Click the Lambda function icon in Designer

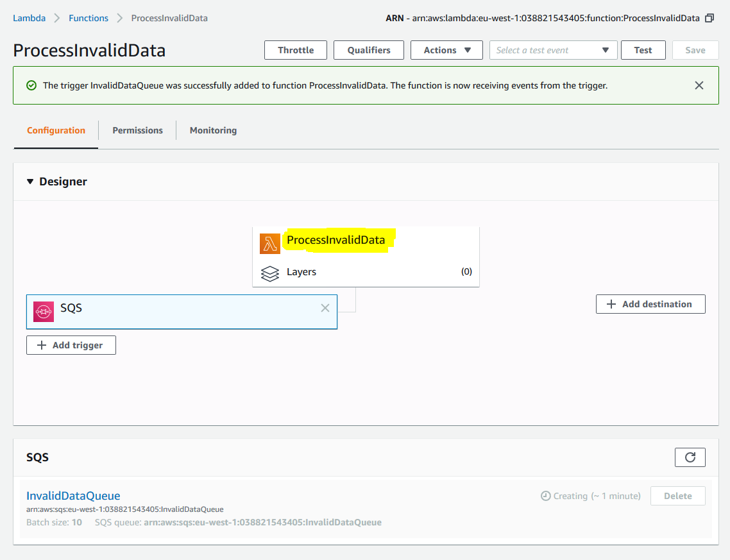270,244
